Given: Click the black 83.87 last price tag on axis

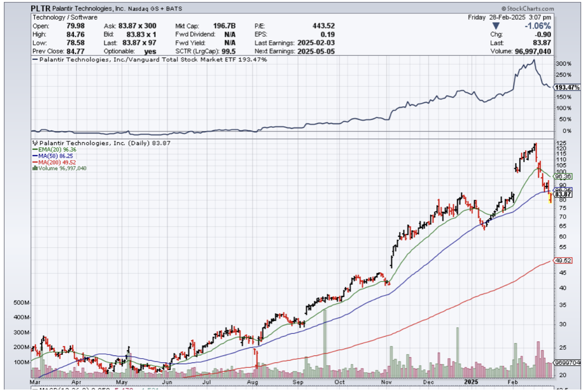Looking at the screenshot, I should 563,195.
